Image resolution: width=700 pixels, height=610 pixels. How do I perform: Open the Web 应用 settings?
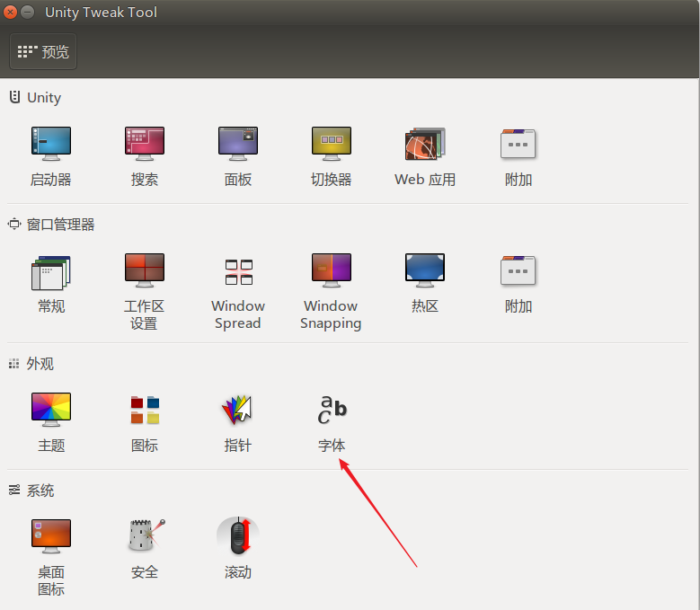pyautogui.click(x=425, y=156)
